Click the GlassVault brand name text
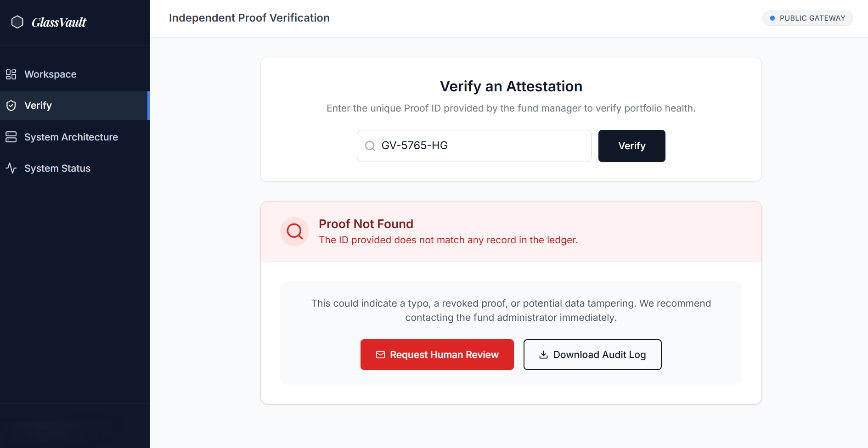The height and width of the screenshot is (448, 868). (x=59, y=22)
